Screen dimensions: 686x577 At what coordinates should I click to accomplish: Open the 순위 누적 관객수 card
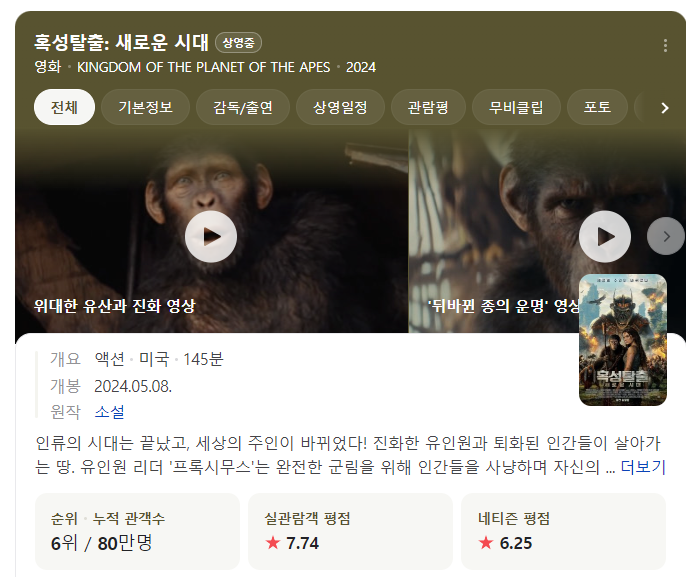[x=137, y=532]
